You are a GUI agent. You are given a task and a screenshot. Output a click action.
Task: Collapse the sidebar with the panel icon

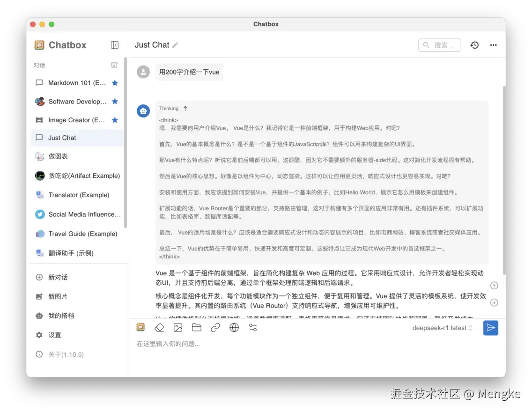(x=115, y=45)
